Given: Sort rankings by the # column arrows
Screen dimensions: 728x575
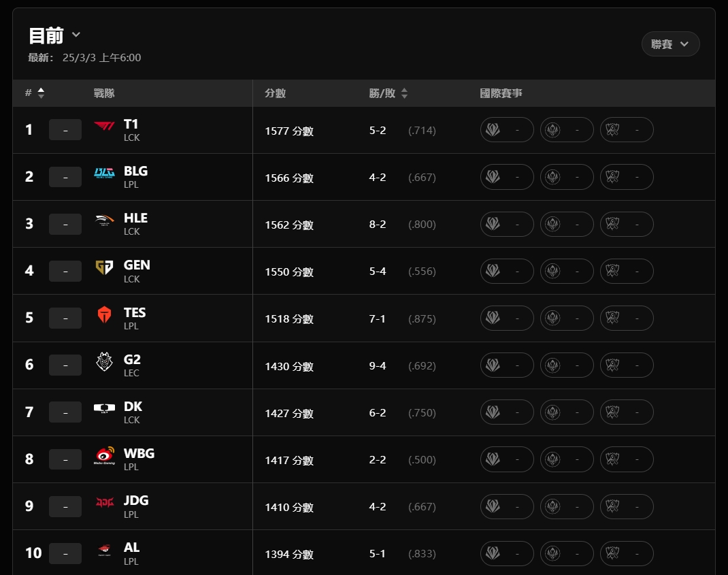Looking at the screenshot, I should coord(41,93).
